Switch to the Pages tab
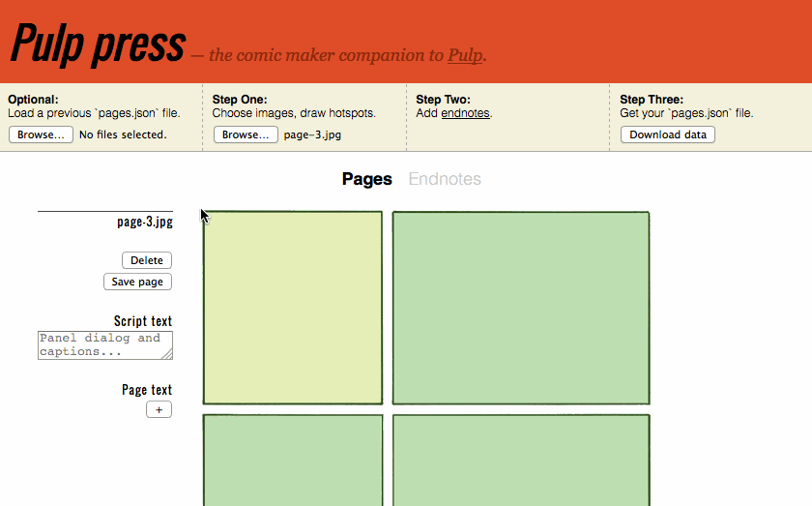812x506 pixels. click(x=366, y=179)
